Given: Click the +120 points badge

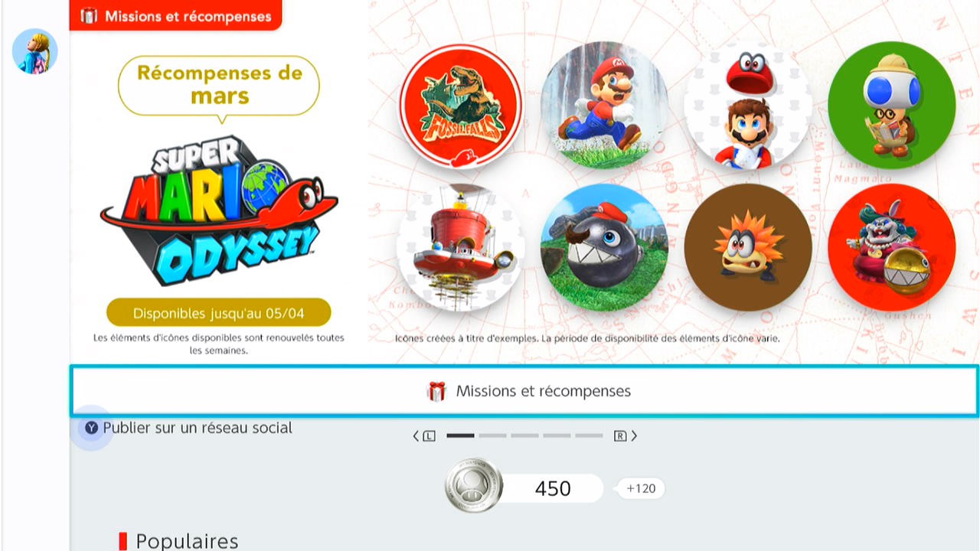Looking at the screenshot, I should click(x=641, y=488).
